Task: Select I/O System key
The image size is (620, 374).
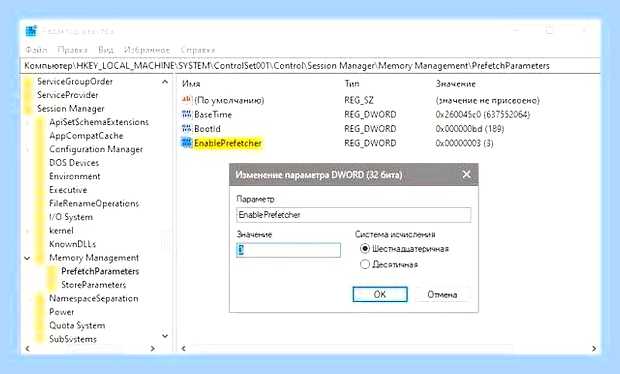Action: click(x=71, y=217)
